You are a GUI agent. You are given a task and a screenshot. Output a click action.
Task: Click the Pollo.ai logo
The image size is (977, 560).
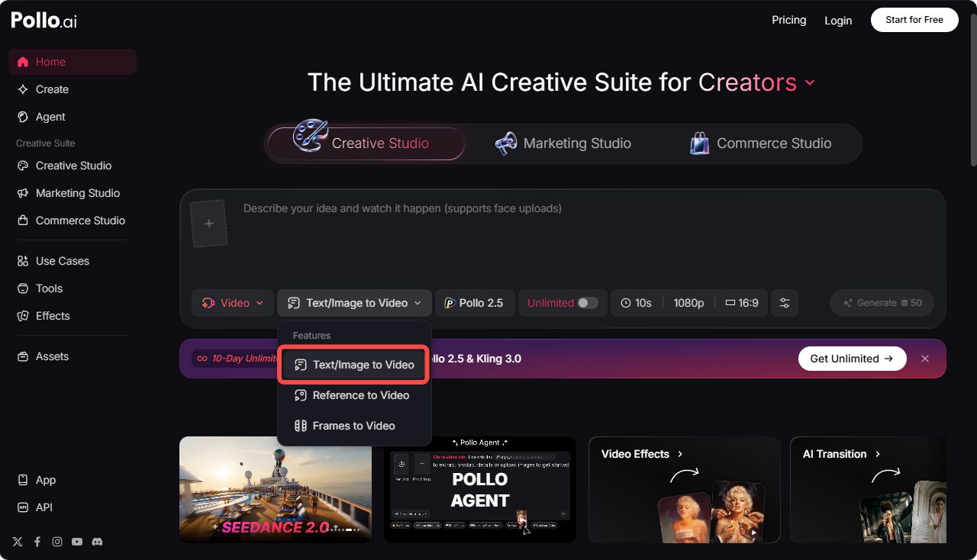click(x=44, y=21)
